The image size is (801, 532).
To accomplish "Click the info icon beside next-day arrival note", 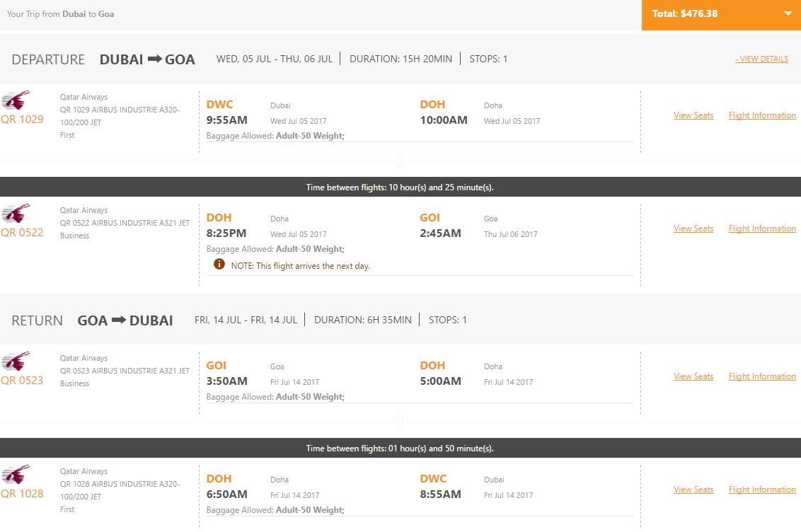I will coord(219,264).
